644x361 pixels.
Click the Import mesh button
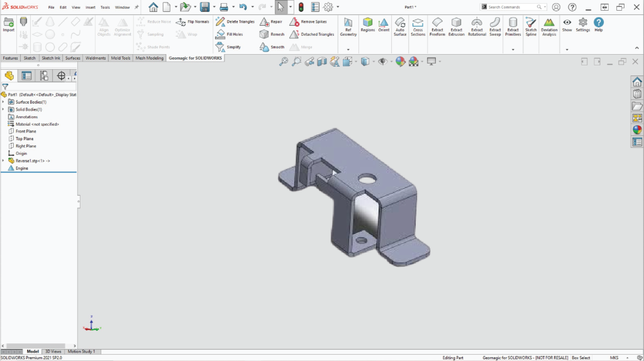(8, 25)
